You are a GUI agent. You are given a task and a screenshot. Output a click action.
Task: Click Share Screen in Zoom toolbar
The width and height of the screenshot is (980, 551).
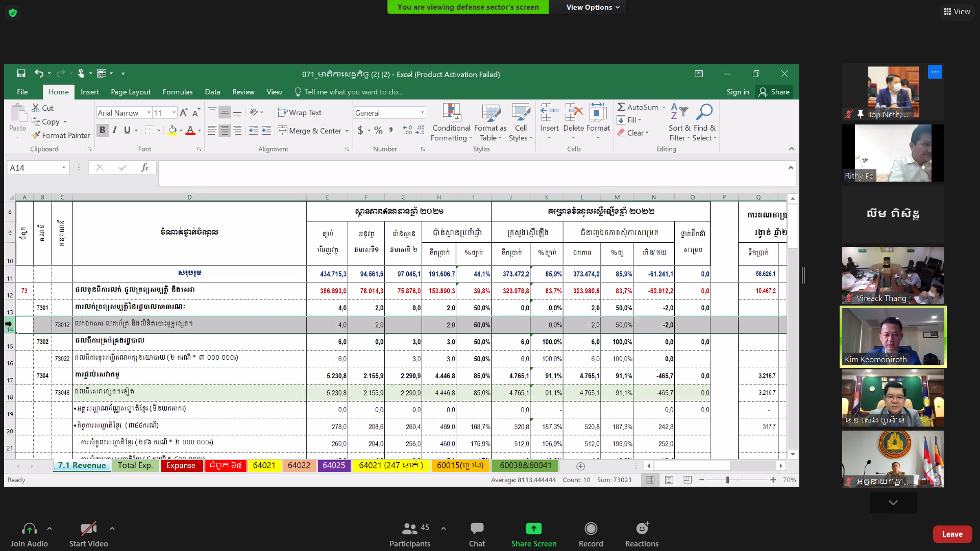point(534,534)
